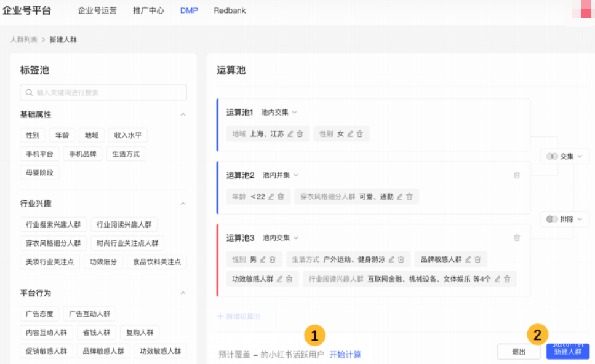Image resolution: width=595 pixels, height=364 pixels.
Task: Open the 推广中心 menu item
Action: (148, 10)
